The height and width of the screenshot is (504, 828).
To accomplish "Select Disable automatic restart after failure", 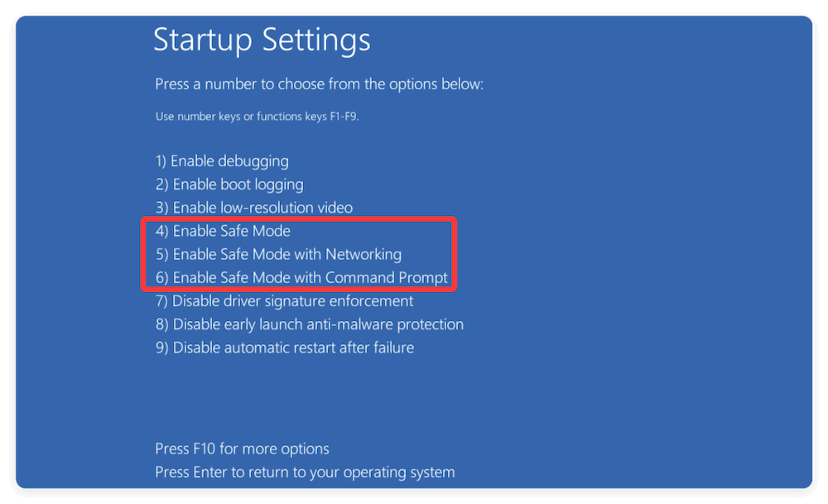I will point(284,348).
